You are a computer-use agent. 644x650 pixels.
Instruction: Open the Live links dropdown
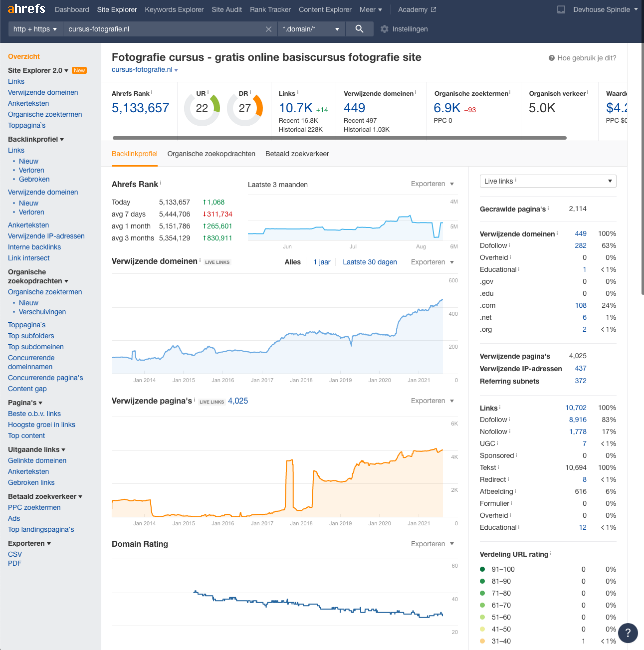(x=548, y=181)
